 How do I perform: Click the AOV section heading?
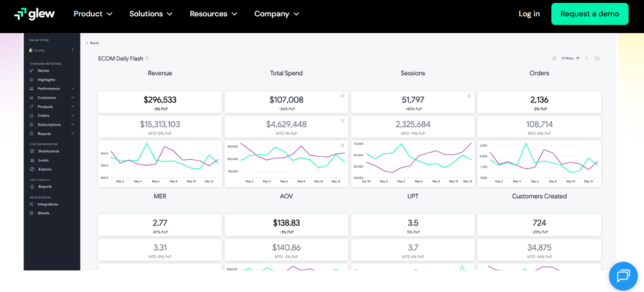tap(286, 196)
